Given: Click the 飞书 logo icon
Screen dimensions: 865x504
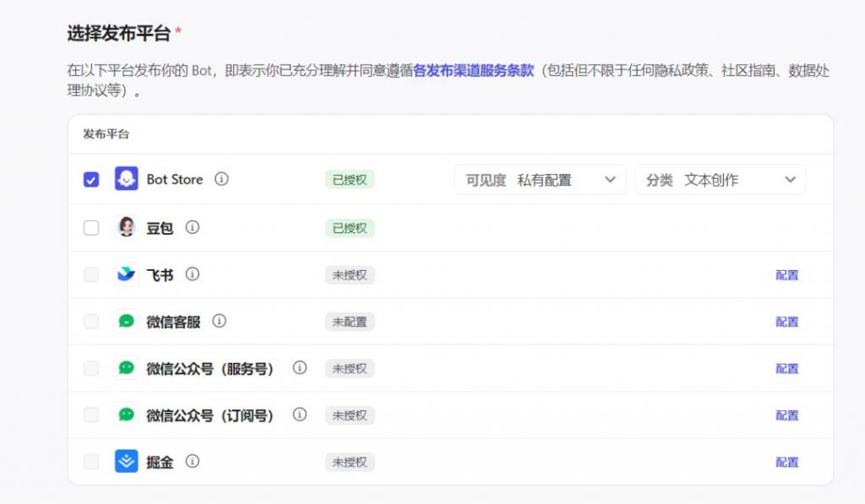Looking at the screenshot, I should pos(127,274).
